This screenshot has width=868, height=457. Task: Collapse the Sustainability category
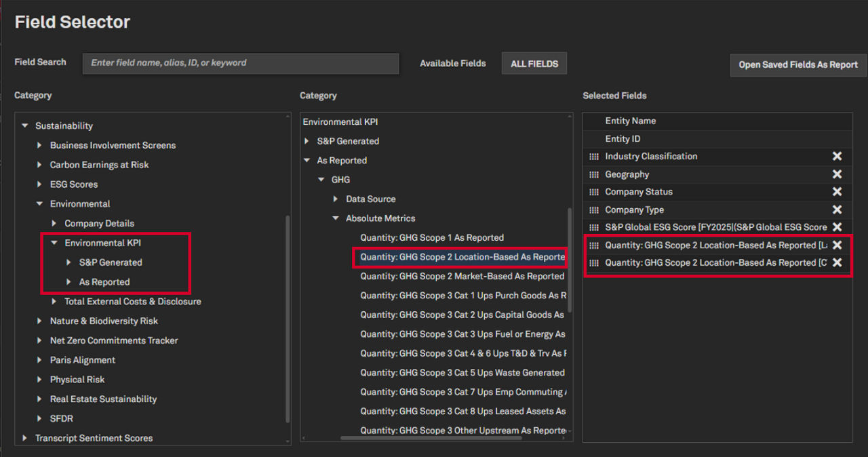coord(25,125)
